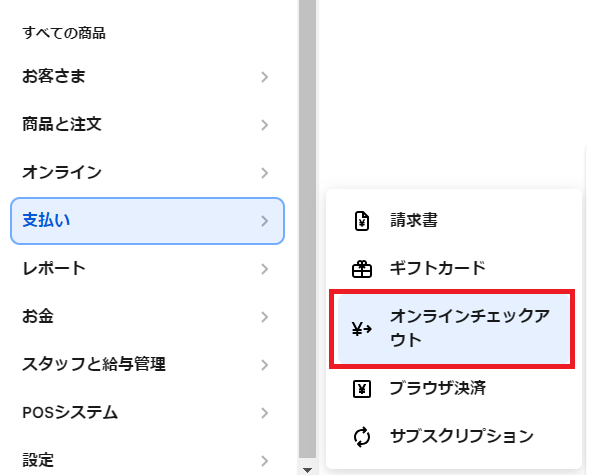The image size is (592, 475).
Task: Open the 支払い menu item
Action: [x=147, y=221]
